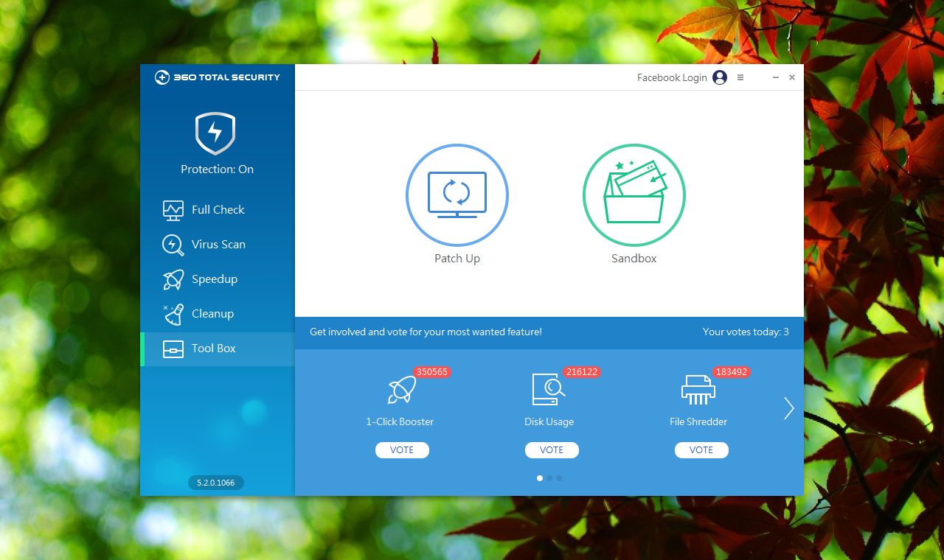Viewport: 944px width, 560px height.
Task: Open the hamburger menu icon
Action: pyautogui.click(x=740, y=77)
